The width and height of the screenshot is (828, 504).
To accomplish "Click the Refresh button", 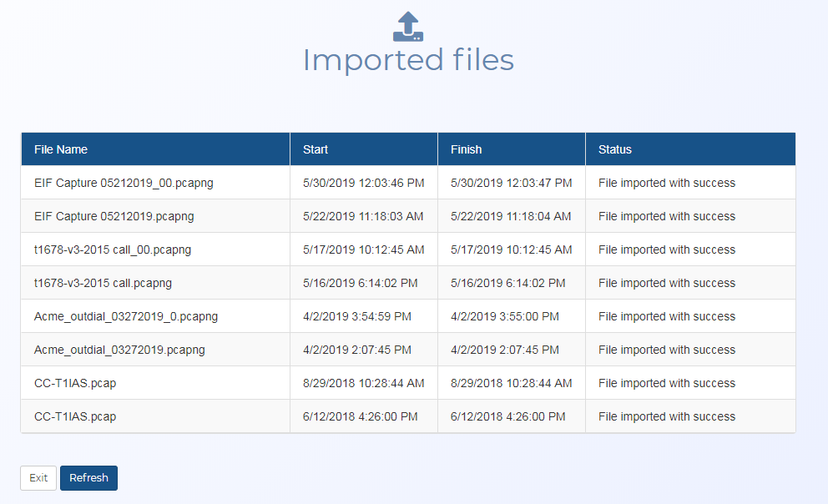I will click(88, 477).
